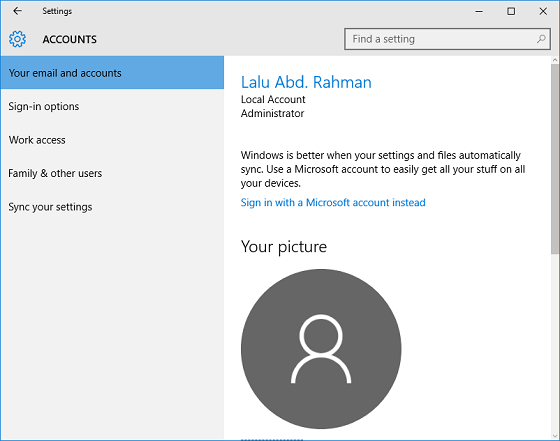Screen dimensions: 560x441
Task: Click the vertical scrollbar thumb
Action: tap(555, 159)
